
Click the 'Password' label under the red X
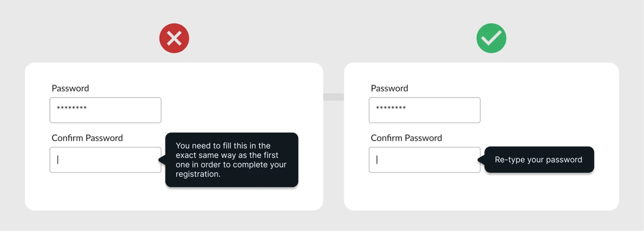click(70, 89)
